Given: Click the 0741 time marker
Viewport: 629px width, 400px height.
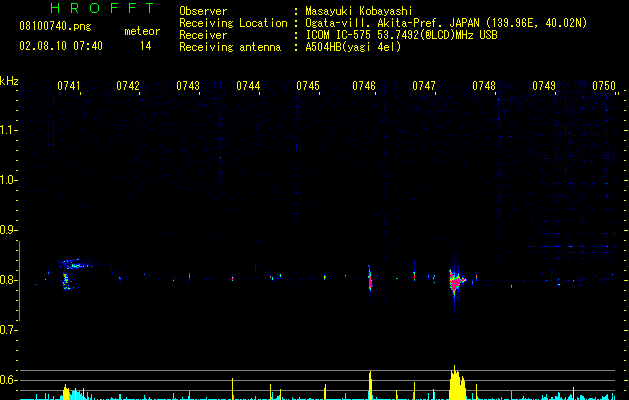Looking at the screenshot, I should pyautogui.click(x=69, y=86).
